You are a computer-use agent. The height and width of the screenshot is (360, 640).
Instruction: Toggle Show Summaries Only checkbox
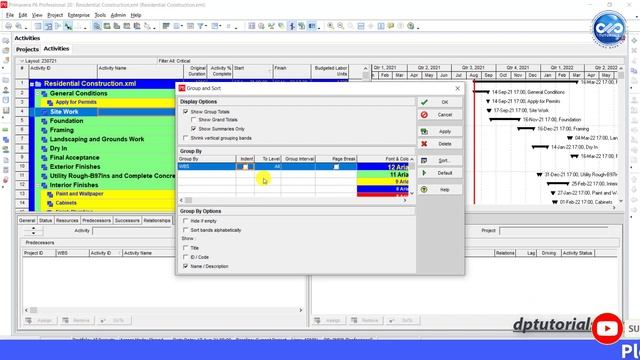click(x=193, y=129)
